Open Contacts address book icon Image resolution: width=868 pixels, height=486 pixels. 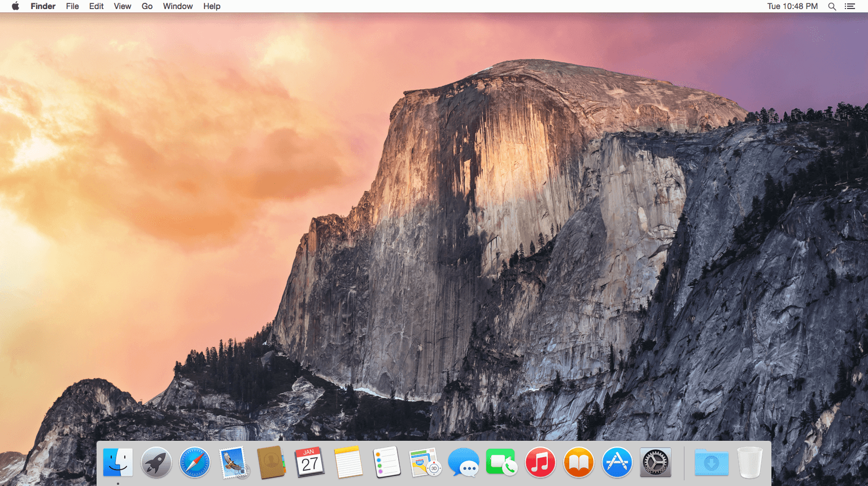click(272, 462)
